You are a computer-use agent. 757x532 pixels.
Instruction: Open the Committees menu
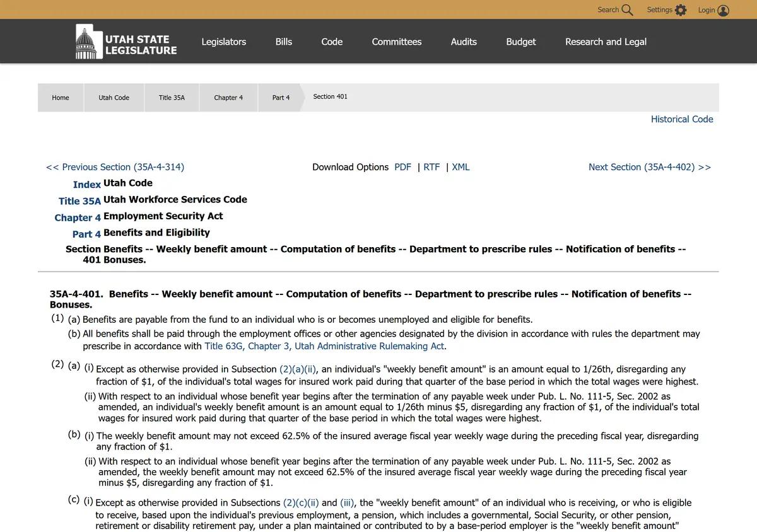(397, 42)
